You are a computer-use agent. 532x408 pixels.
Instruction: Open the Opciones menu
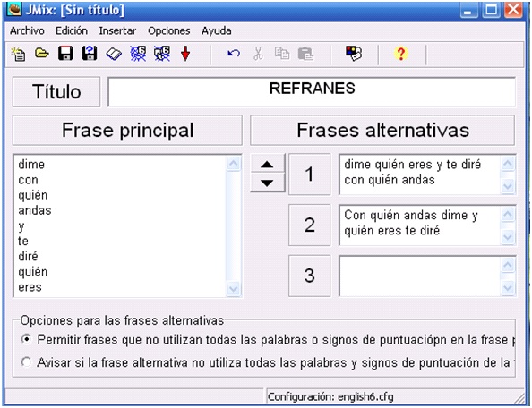tap(169, 30)
